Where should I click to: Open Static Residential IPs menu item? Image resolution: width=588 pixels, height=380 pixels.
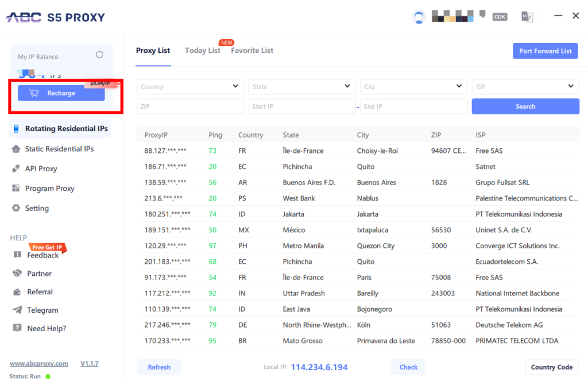[59, 149]
